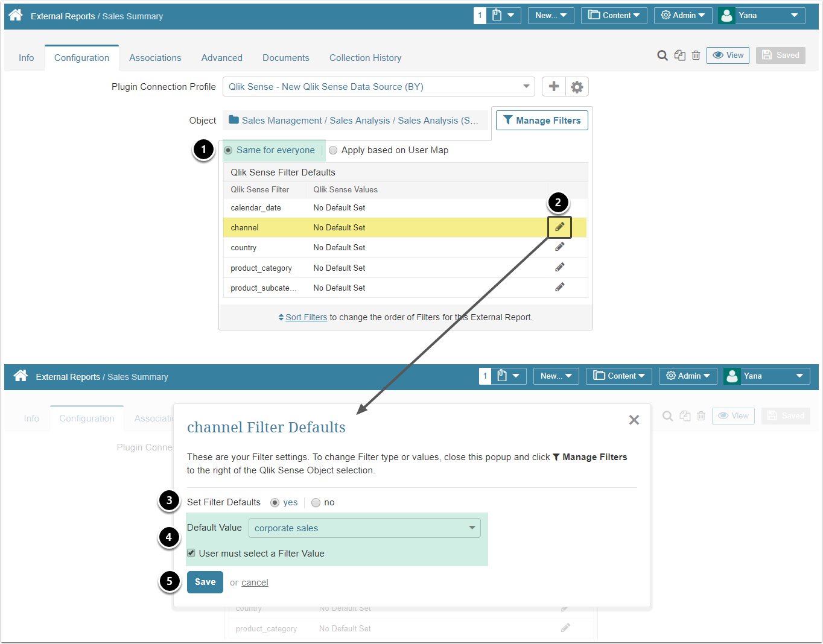Viewport: 823px width, 644px height.
Task: Open plugin connection profile gear settings
Action: click(577, 87)
